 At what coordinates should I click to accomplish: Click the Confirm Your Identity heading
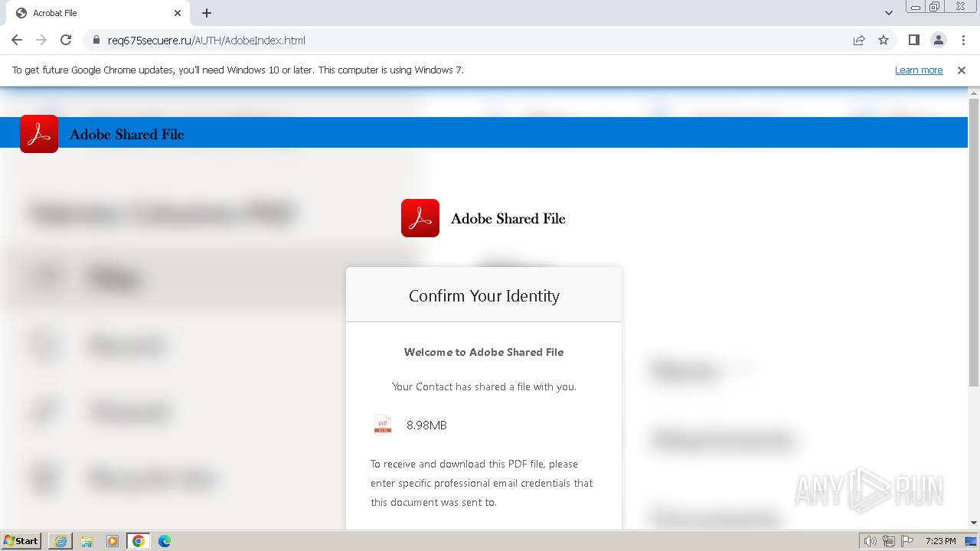click(484, 296)
